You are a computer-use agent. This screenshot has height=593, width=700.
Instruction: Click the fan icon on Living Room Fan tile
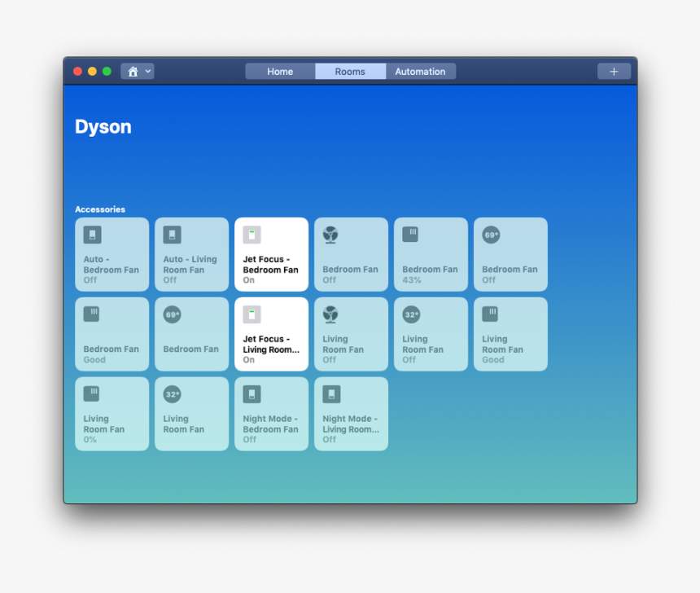coord(329,314)
